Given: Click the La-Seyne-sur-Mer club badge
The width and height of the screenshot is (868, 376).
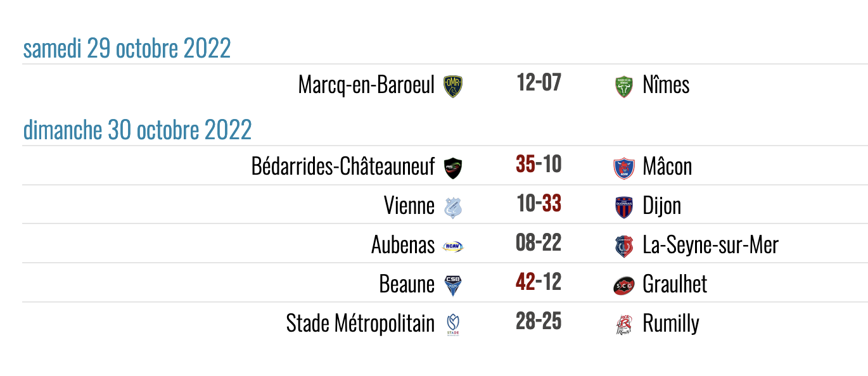Looking at the screenshot, I should 624,247.
